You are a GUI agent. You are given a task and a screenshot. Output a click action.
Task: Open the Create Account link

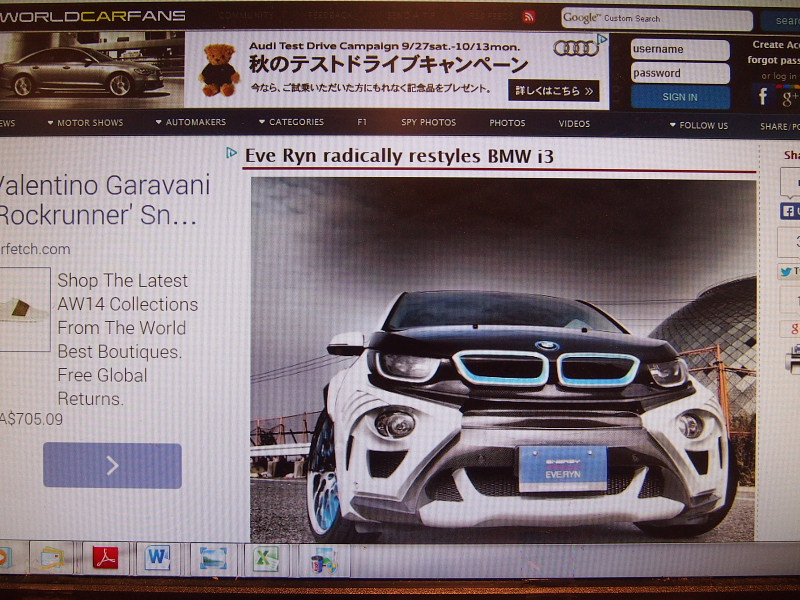[x=776, y=45]
